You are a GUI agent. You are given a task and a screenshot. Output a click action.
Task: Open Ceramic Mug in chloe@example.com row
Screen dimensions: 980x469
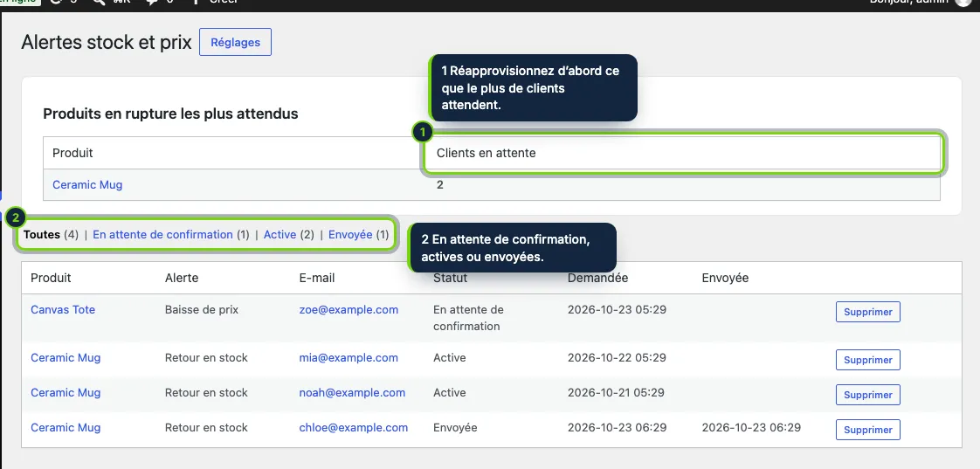(66, 428)
